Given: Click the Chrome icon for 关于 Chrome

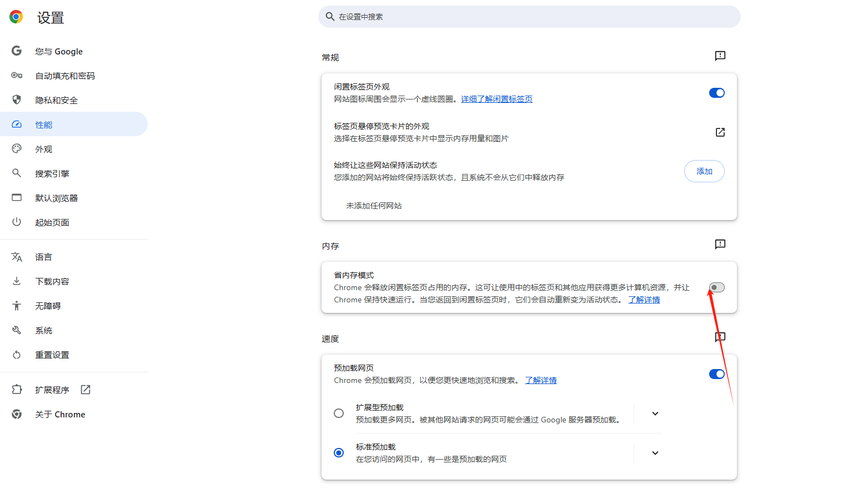Looking at the screenshot, I should [17, 414].
